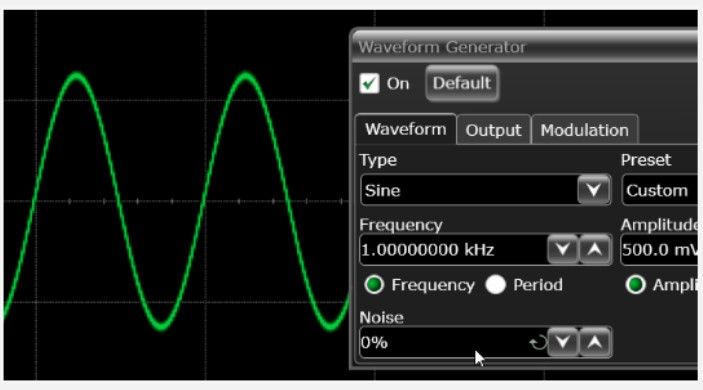
Task: Click the Noise decrease down arrow
Action: click(x=563, y=342)
